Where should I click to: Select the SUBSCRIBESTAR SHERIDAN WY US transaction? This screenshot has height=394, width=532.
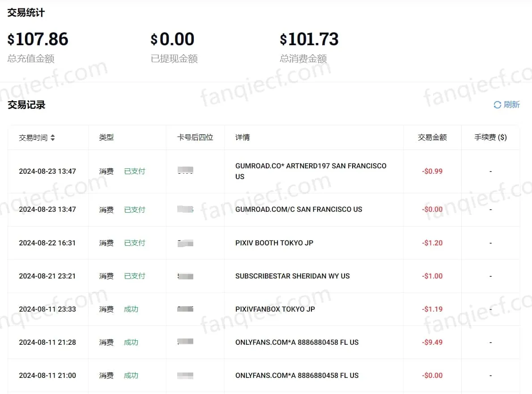tap(292, 276)
